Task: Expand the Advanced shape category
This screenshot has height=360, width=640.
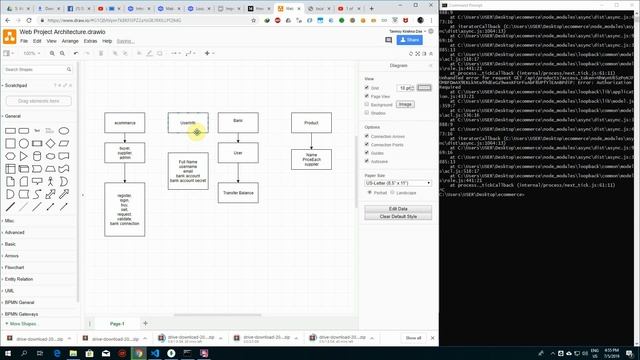Action: [14, 233]
